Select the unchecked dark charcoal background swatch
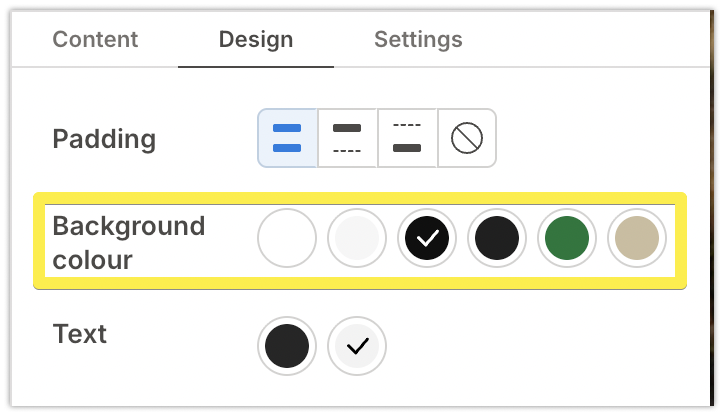 click(x=497, y=239)
